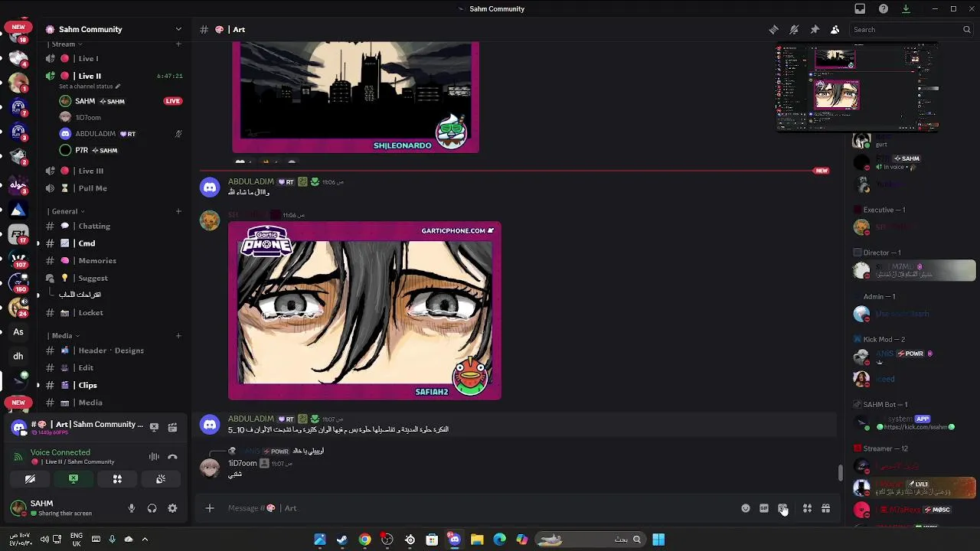Open the Header - Designs channel
The image size is (980, 551).
115,350
